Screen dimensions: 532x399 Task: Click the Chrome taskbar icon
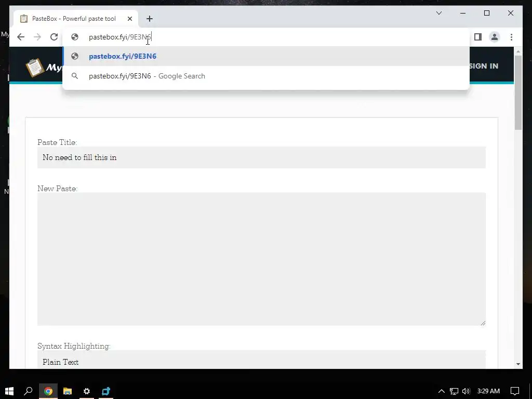[48, 391]
